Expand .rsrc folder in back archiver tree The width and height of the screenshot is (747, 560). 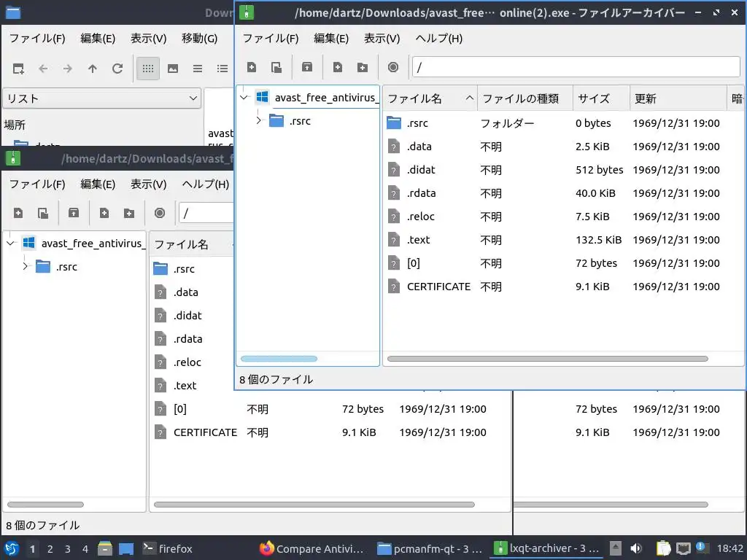26,267
